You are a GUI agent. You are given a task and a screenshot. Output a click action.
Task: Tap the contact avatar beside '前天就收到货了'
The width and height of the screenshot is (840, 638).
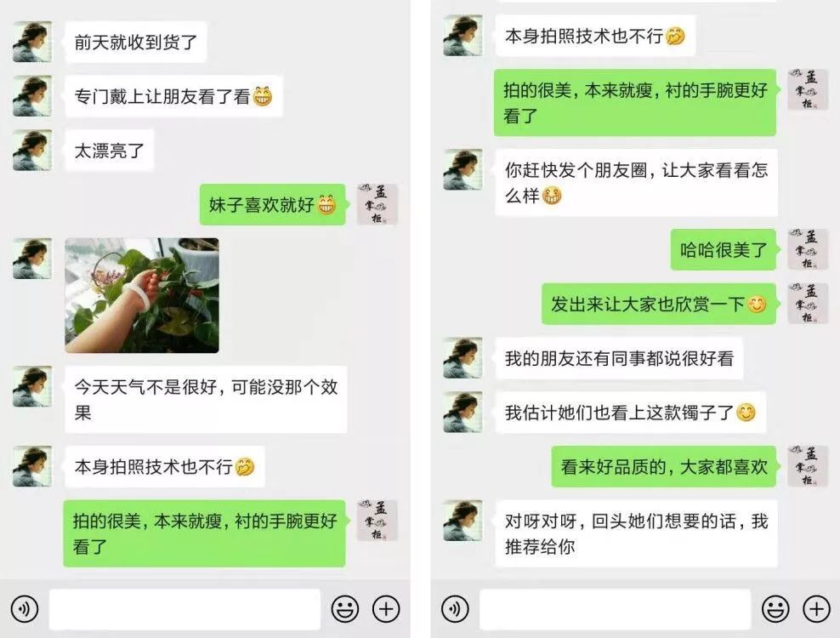point(32,42)
